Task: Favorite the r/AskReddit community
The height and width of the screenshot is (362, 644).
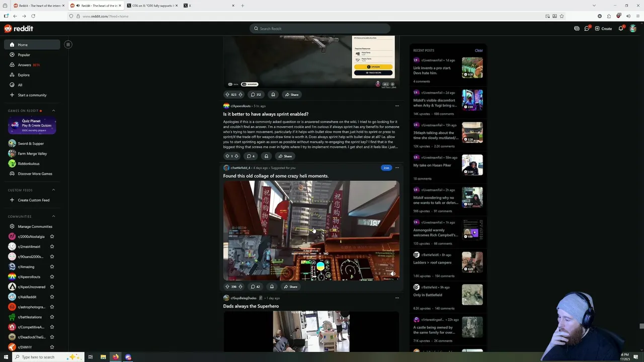Action: 52,297
